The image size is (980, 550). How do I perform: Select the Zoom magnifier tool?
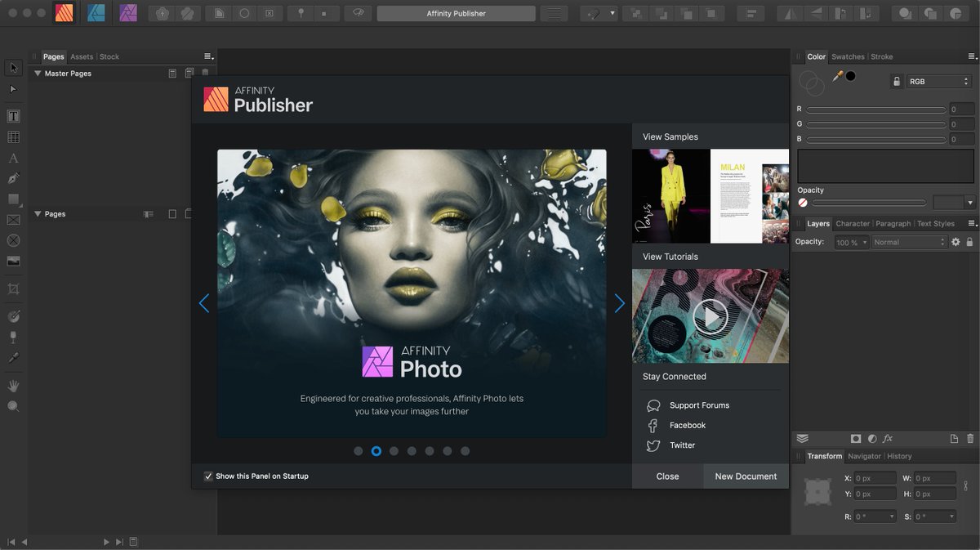tap(13, 406)
